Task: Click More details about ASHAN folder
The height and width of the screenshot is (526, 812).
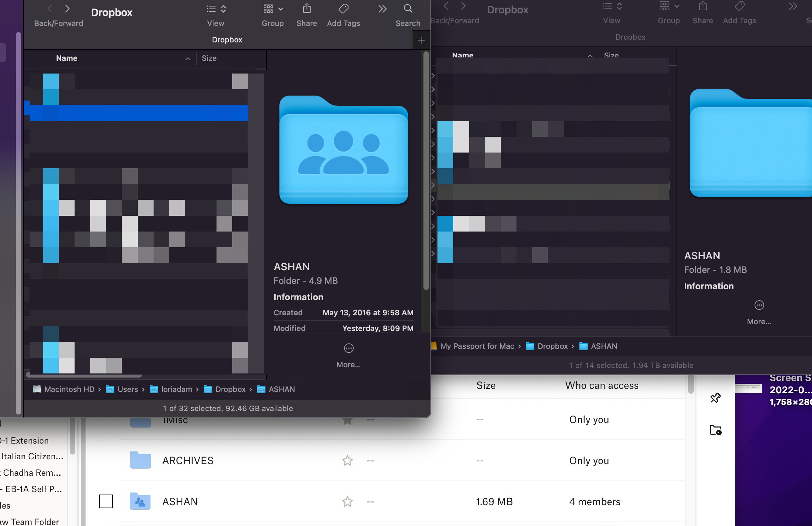Action: (349, 355)
